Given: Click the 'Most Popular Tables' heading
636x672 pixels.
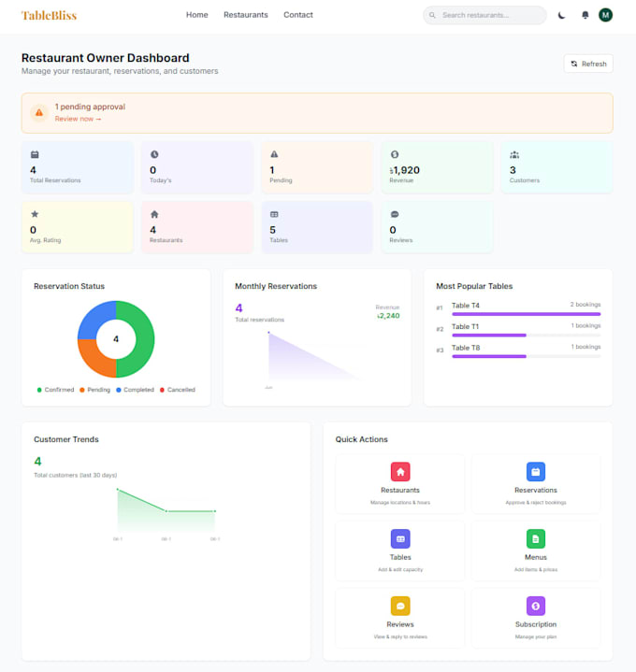Looking at the screenshot, I should click(474, 286).
